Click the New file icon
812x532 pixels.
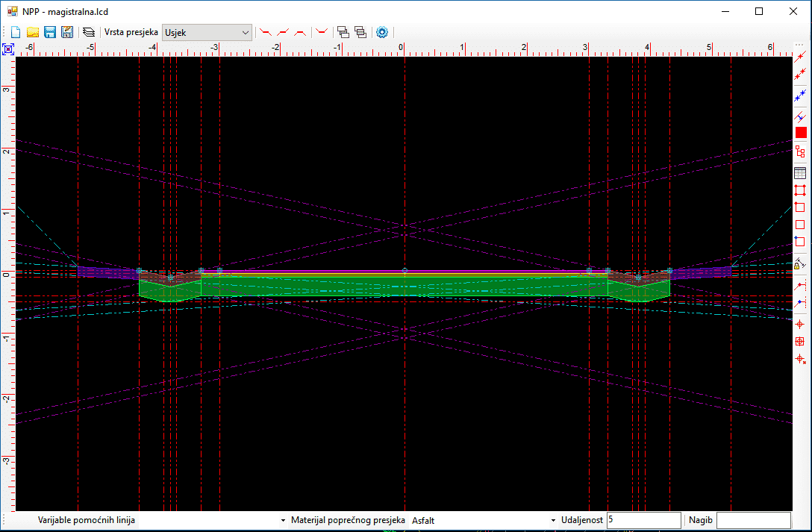click(x=16, y=32)
